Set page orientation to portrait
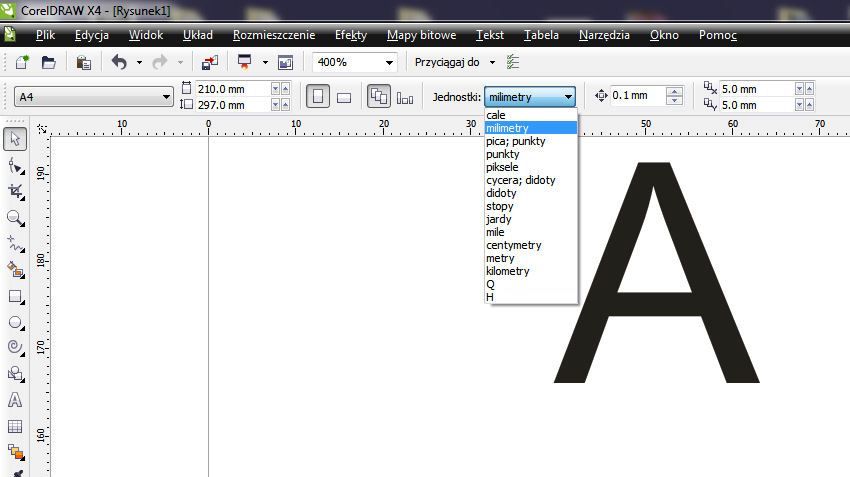850x477 pixels. (319, 97)
